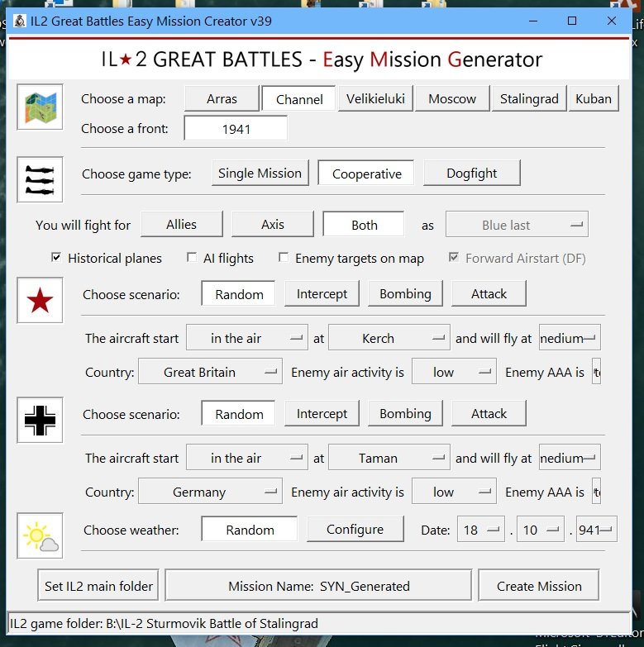Enable Enemy targets on map checkbox
The height and width of the screenshot is (647, 644).
pos(284,258)
